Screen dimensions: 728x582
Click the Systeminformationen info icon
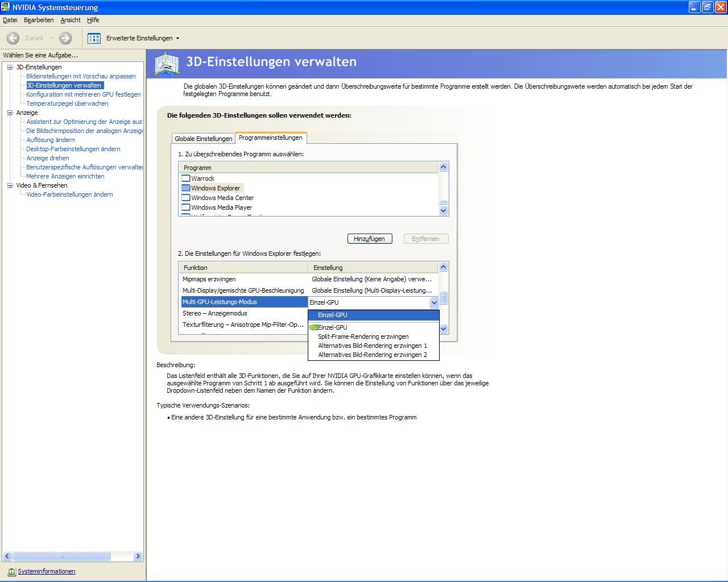click(11, 572)
